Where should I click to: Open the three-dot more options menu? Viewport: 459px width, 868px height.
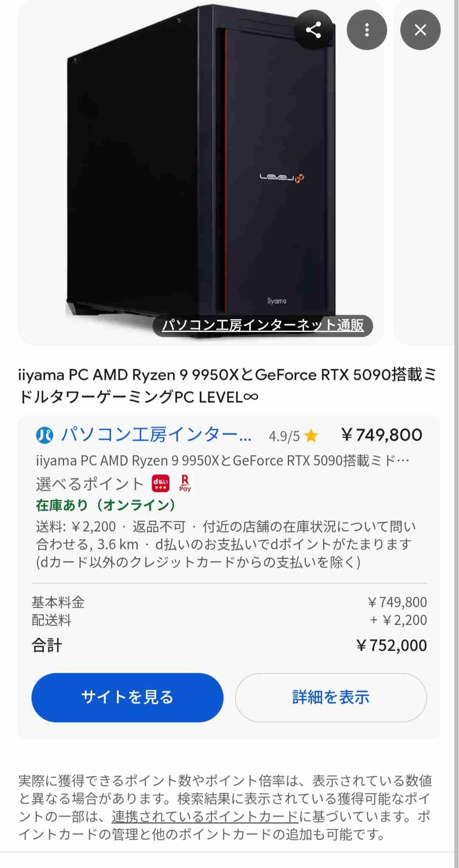(367, 30)
